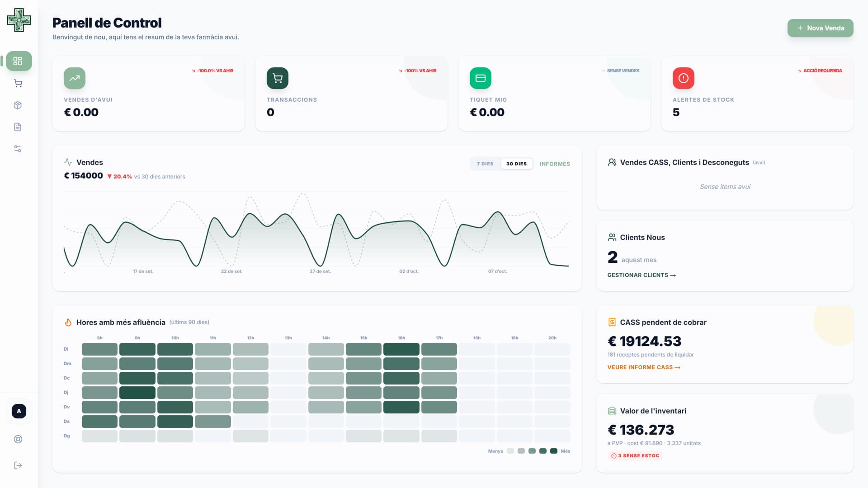Click the Sense items avui message
868x488 pixels.
click(725, 187)
